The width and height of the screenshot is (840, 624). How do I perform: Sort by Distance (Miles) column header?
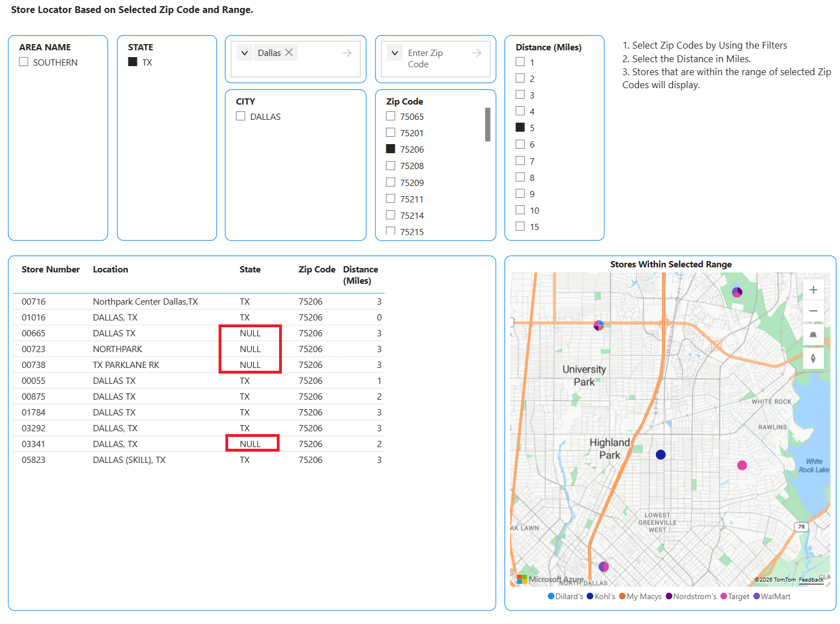(360, 275)
